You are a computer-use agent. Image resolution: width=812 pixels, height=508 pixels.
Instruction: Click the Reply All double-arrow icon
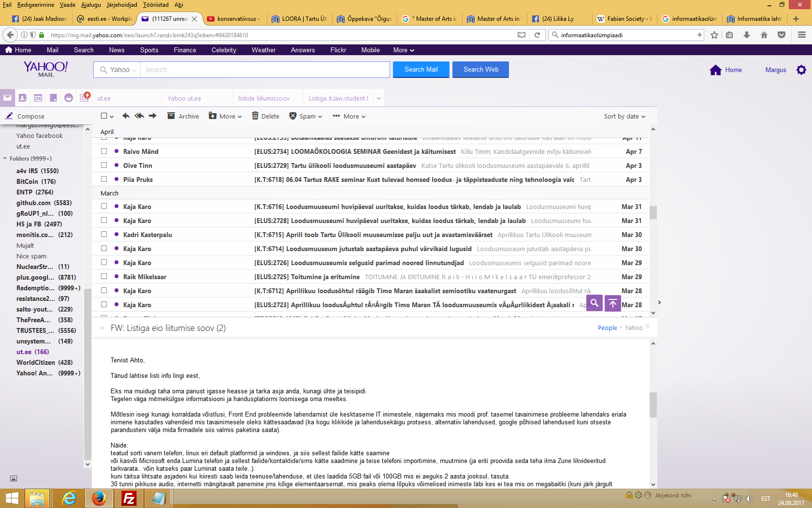139,116
